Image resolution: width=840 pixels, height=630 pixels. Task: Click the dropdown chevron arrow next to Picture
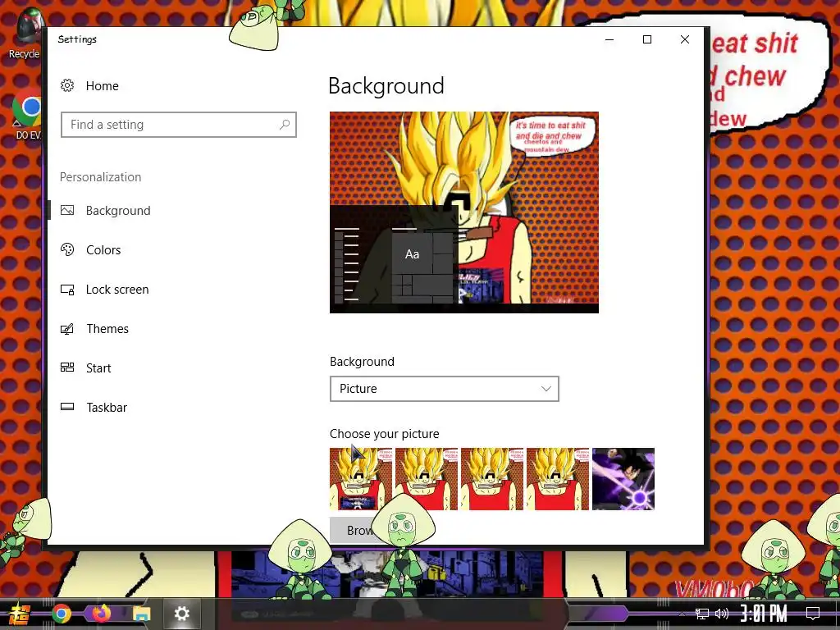[546, 389]
